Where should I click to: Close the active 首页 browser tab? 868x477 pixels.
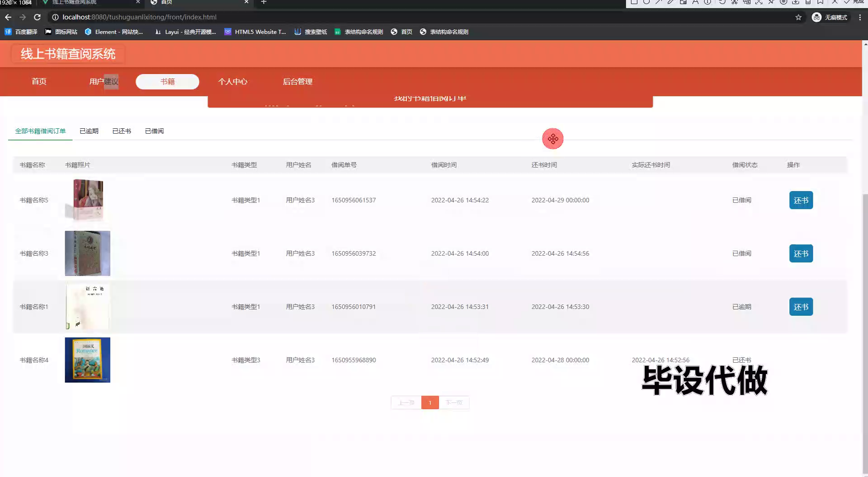tap(246, 2)
